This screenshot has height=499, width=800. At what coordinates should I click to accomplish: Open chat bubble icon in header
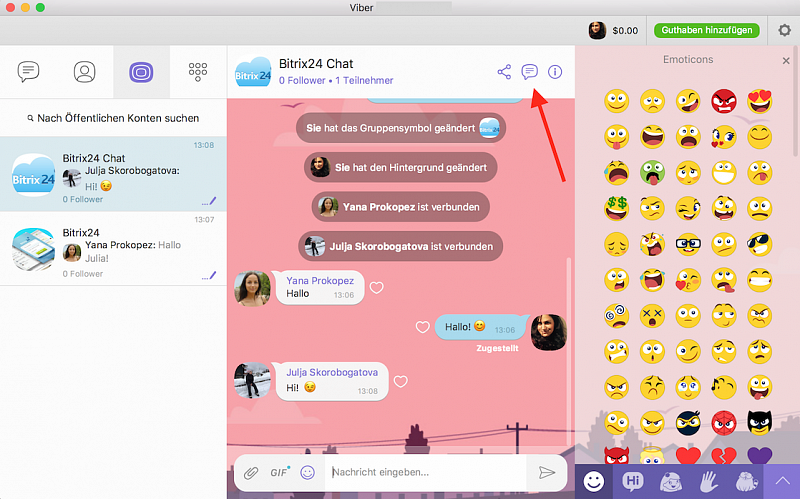[x=530, y=72]
